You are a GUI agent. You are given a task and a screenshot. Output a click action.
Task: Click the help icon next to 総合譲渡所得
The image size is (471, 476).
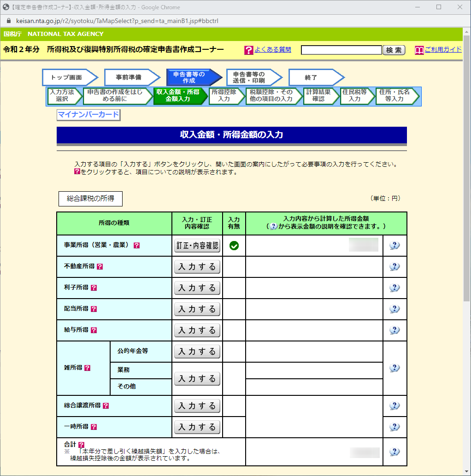106,406
